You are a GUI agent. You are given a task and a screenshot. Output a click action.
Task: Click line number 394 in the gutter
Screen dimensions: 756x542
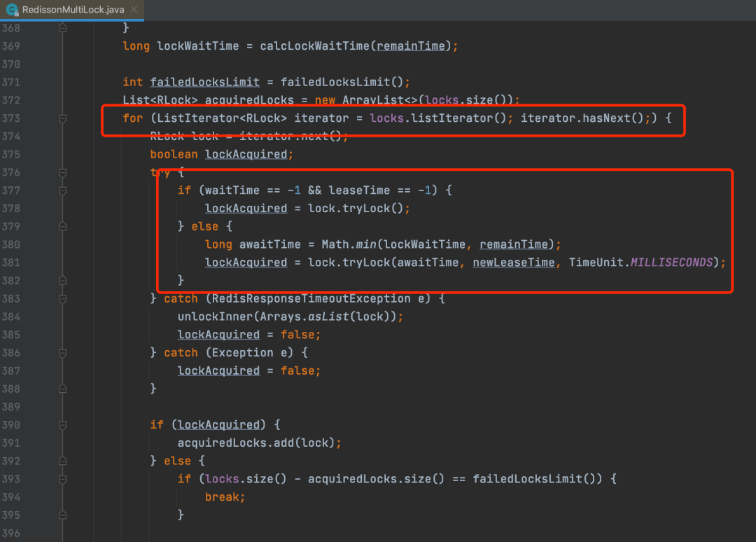pos(11,497)
